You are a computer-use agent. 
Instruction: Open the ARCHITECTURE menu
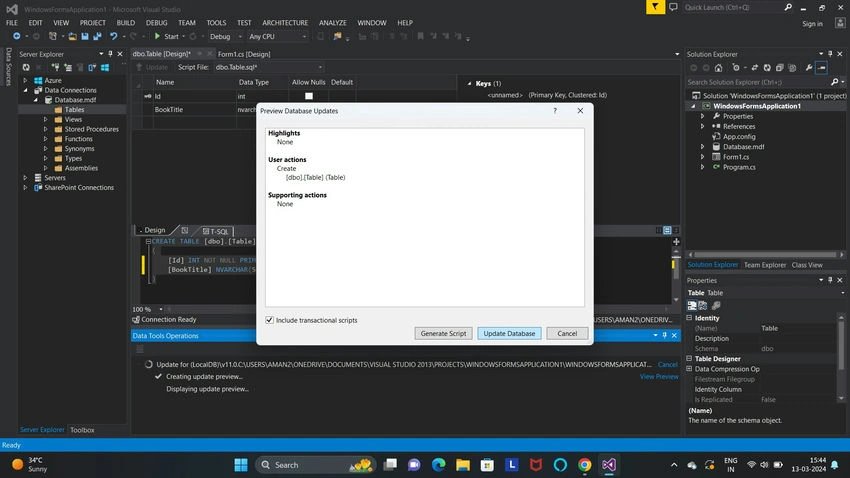(285, 23)
